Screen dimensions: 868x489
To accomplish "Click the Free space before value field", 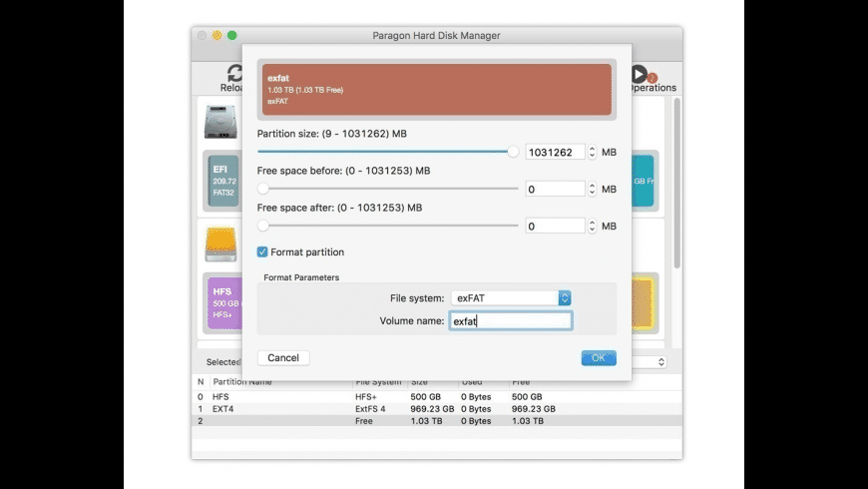I will coord(555,189).
